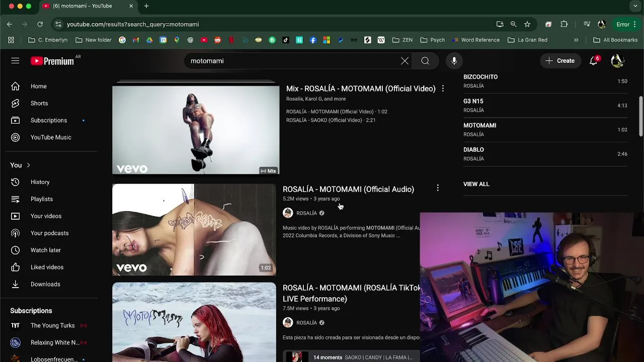Open the Psych bookmarks folder
This screenshot has width=644, height=362.
[x=433, y=40]
